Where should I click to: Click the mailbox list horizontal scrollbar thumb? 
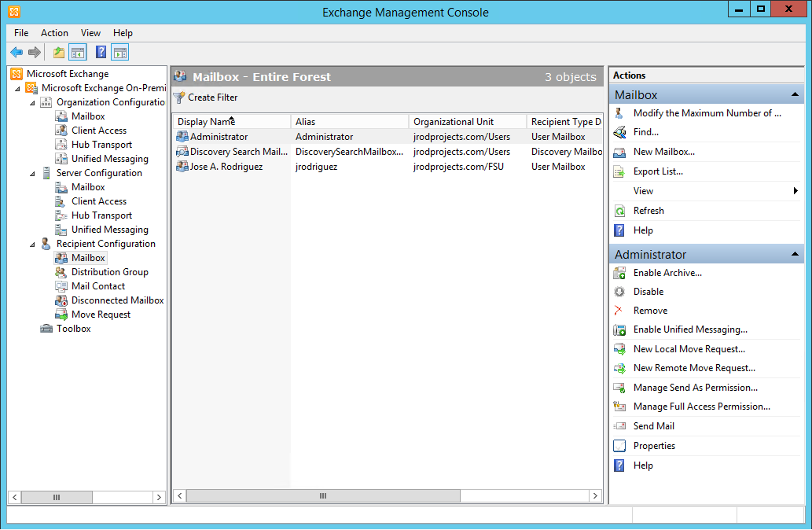click(x=323, y=496)
